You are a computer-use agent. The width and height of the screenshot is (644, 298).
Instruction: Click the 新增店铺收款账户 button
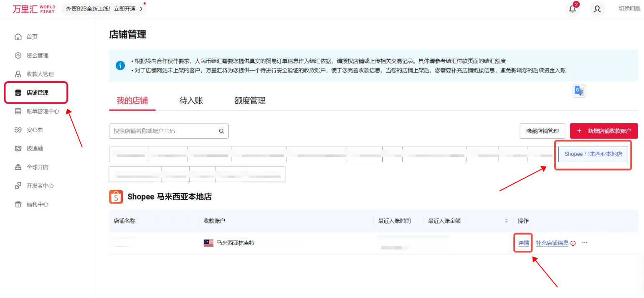604,131
